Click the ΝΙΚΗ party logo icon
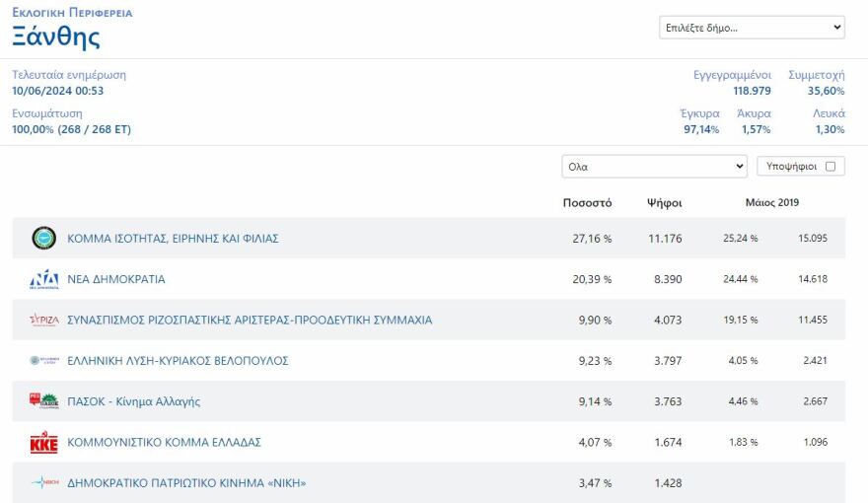Viewport: 868px width, 503px height. [44, 483]
